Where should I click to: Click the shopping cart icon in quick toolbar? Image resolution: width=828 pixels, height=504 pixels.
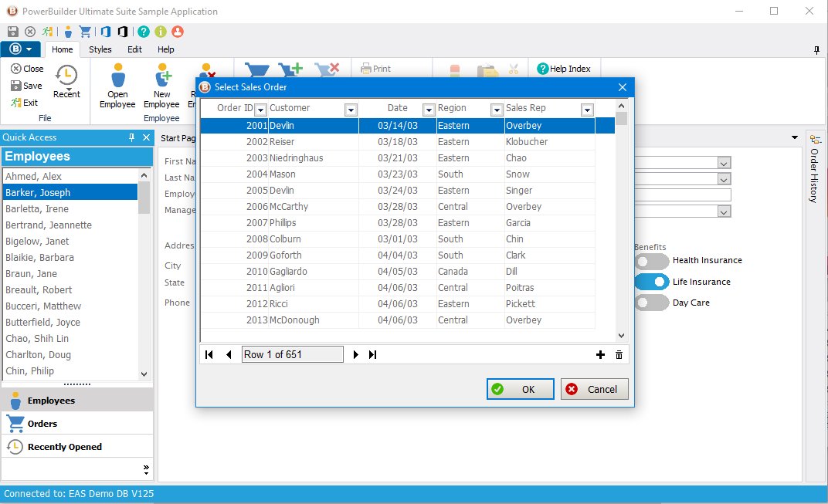tap(84, 32)
